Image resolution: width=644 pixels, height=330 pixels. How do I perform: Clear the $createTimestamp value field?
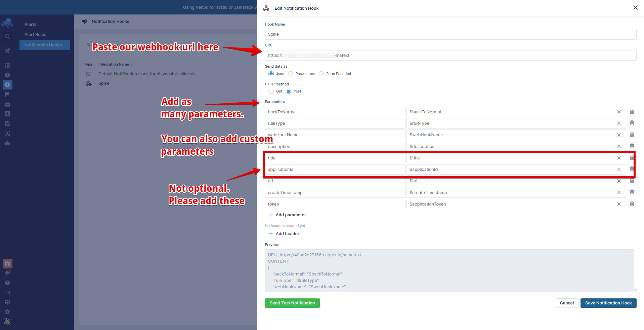619,192
